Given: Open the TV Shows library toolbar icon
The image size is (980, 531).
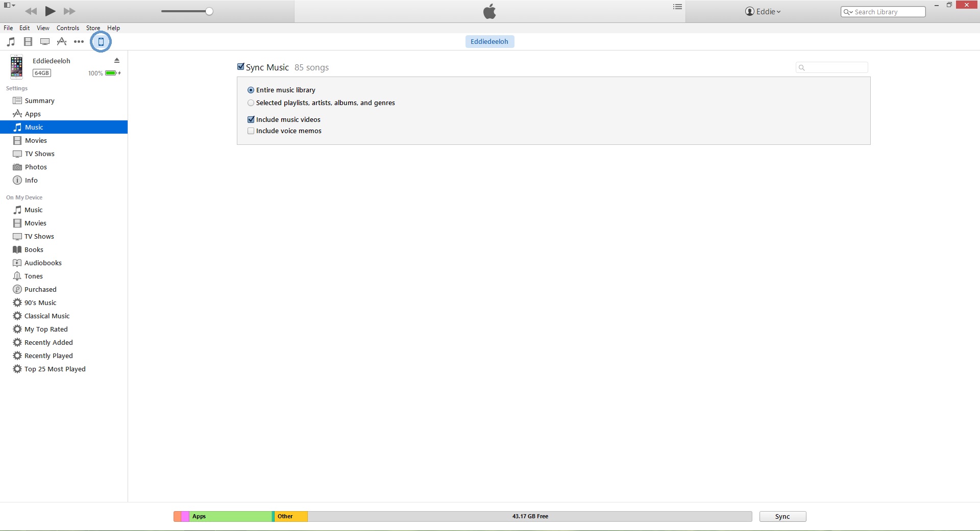Looking at the screenshot, I should coord(45,42).
